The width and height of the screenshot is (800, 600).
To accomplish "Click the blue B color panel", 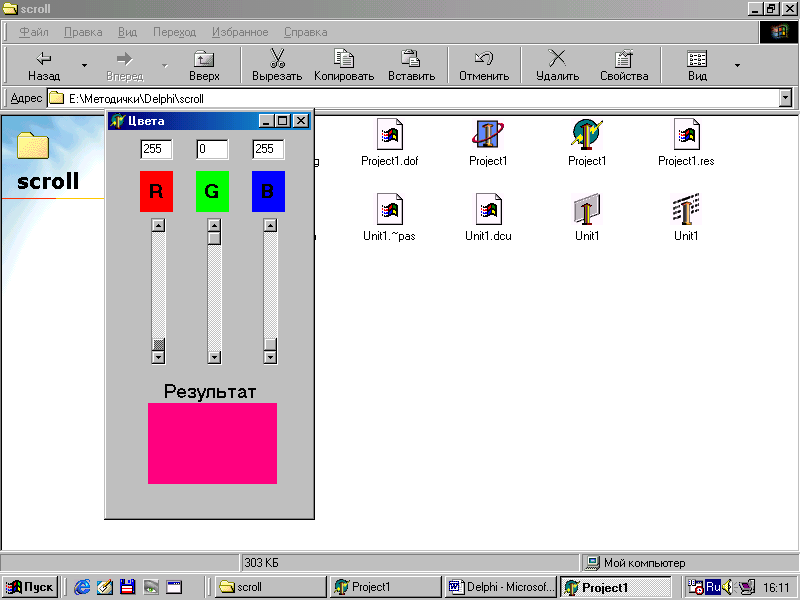I will pyautogui.click(x=268, y=191).
